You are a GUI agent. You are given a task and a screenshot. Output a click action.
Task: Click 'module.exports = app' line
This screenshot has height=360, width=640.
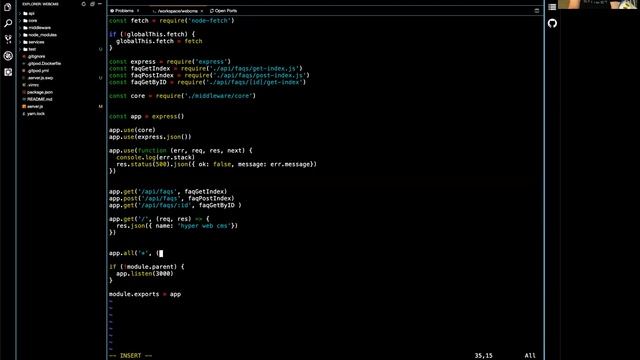145,294
